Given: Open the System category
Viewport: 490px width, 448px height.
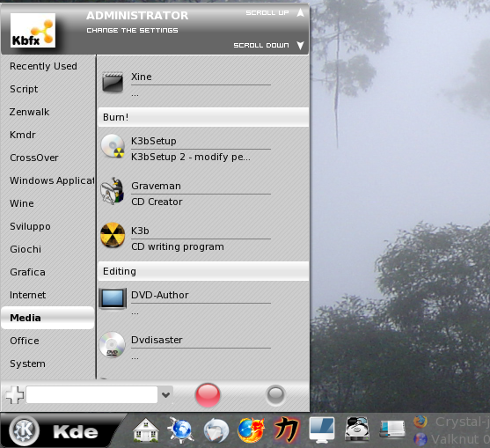Looking at the screenshot, I should click(x=27, y=364).
